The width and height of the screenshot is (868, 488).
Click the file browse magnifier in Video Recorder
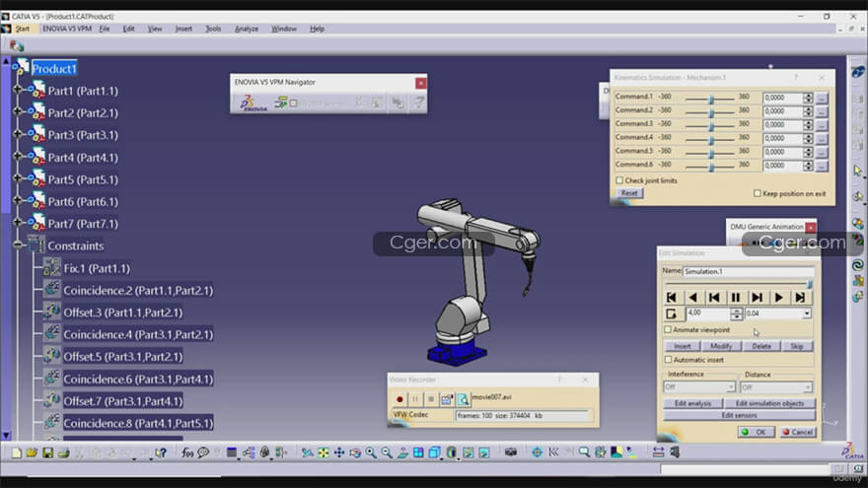(463, 399)
